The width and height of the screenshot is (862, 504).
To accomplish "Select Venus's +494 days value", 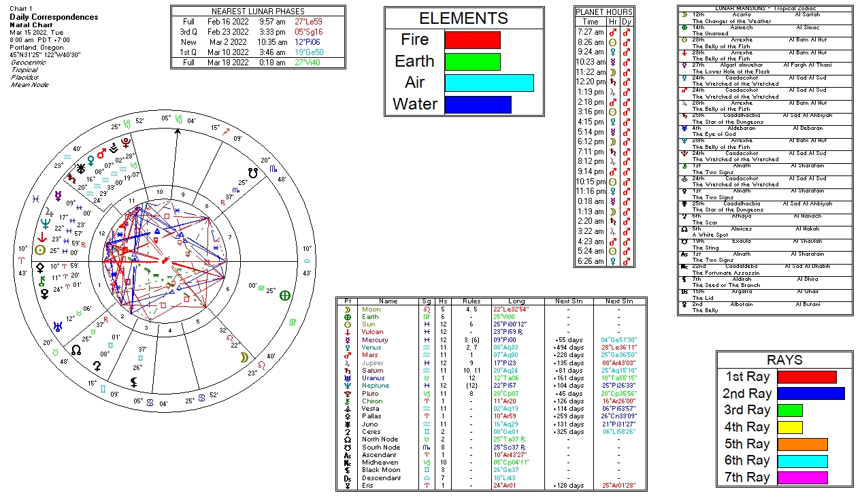I will click(x=569, y=348).
